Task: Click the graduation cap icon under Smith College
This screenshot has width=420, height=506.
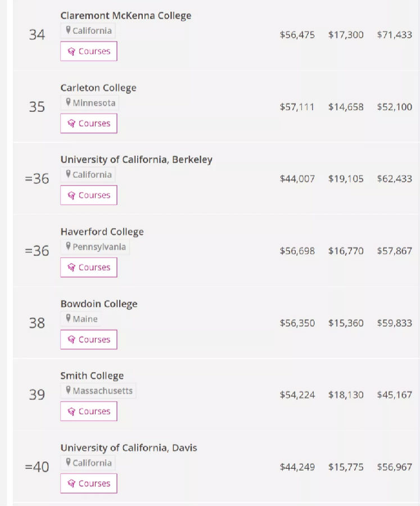Action: pyautogui.click(x=71, y=412)
